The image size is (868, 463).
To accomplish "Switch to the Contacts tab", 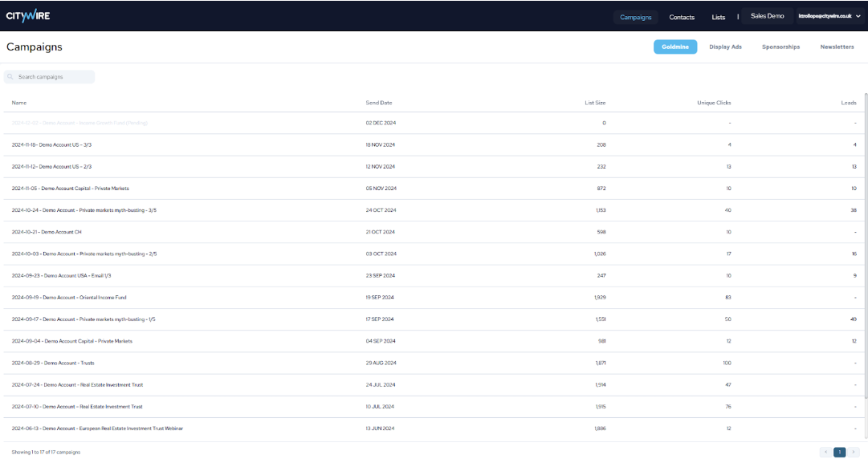I will tap(682, 17).
